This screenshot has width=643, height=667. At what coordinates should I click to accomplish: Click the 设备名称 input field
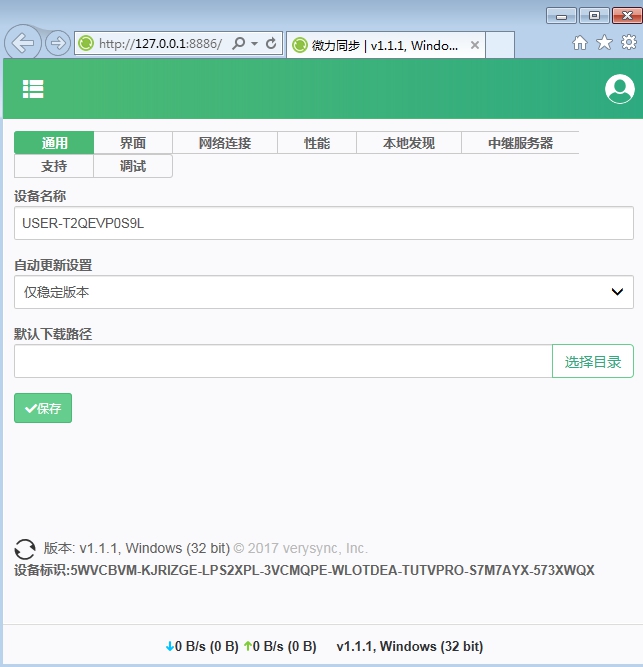click(x=324, y=224)
